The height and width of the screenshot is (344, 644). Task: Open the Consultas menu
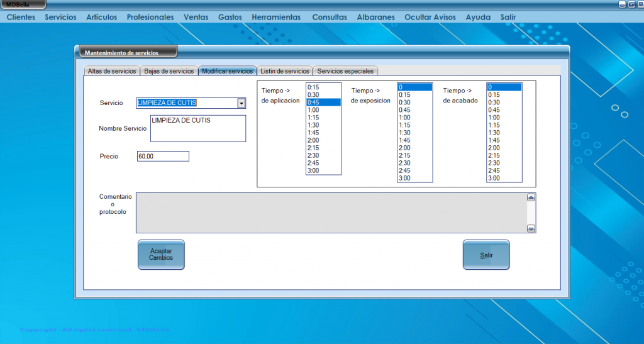pyautogui.click(x=330, y=17)
